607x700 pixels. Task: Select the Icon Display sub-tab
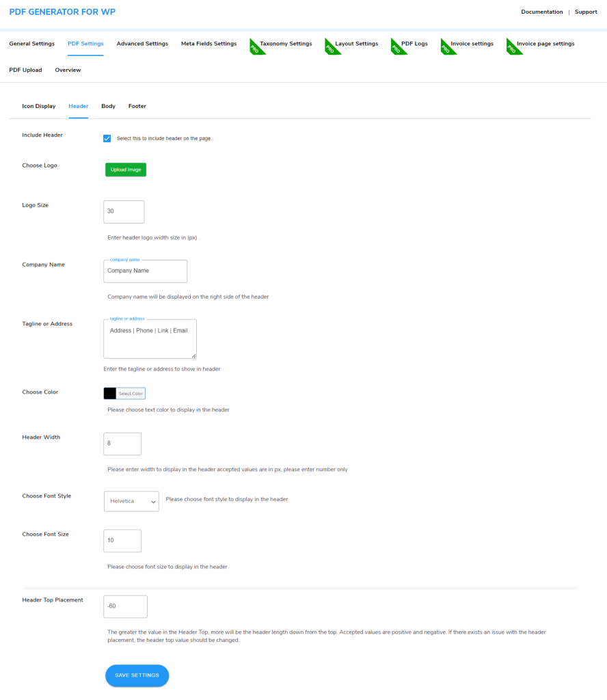click(38, 106)
